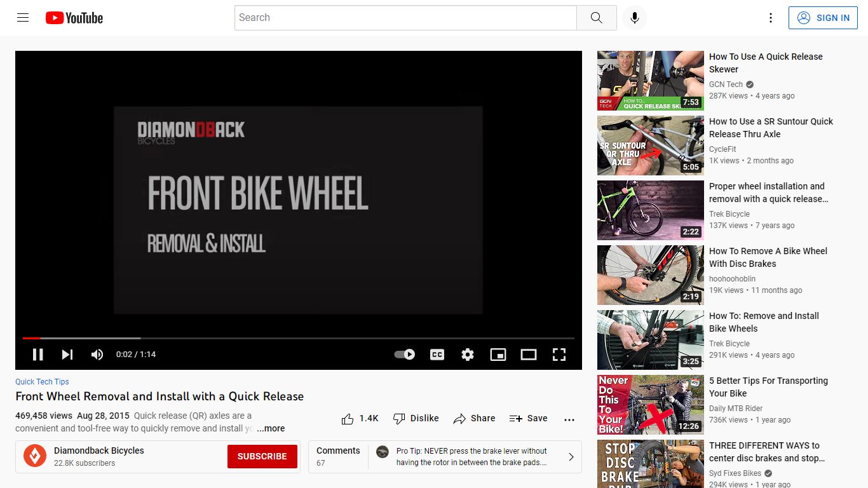The image size is (868, 488).
Task: Click the video title Front Wheel Removal and Install
Action: coord(159,396)
